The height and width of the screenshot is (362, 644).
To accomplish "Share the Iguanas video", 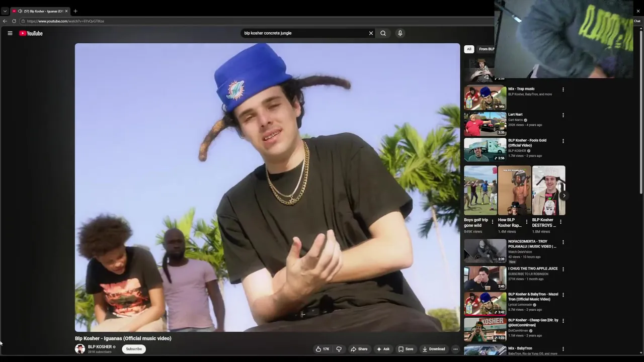I will pyautogui.click(x=359, y=349).
